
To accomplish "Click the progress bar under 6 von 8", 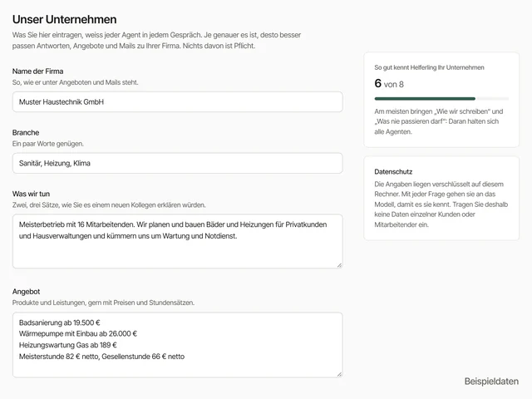I will 441,99.
